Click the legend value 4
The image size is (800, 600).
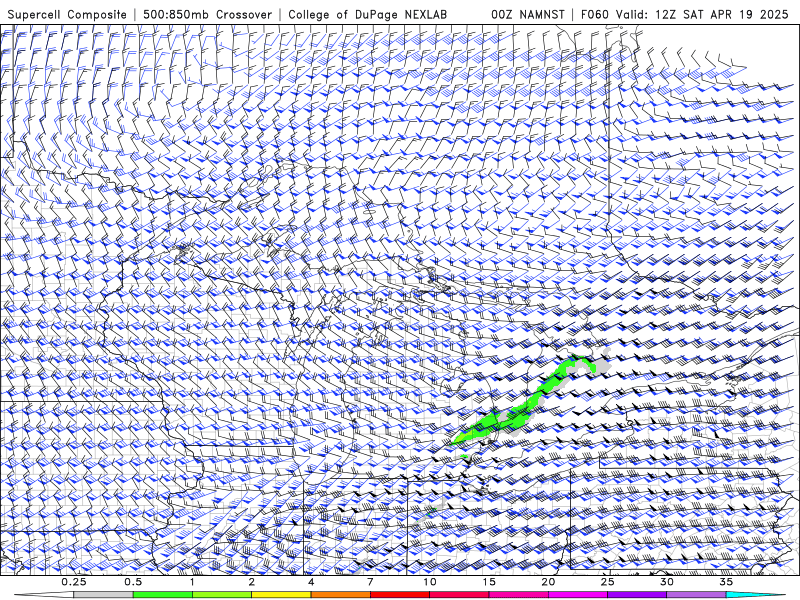[x=311, y=582]
